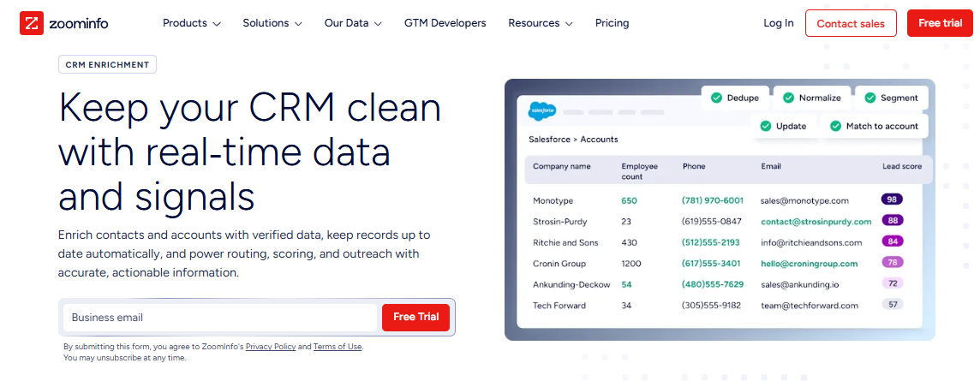Image resolution: width=980 pixels, height=381 pixels.
Task: Click the lead score 88 badge
Action: (x=892, y=221)
